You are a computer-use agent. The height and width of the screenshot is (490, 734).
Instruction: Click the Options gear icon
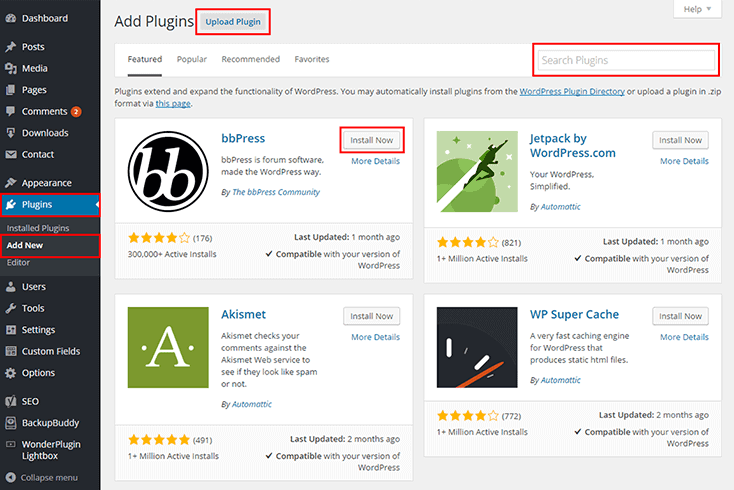tap(10, 373)
